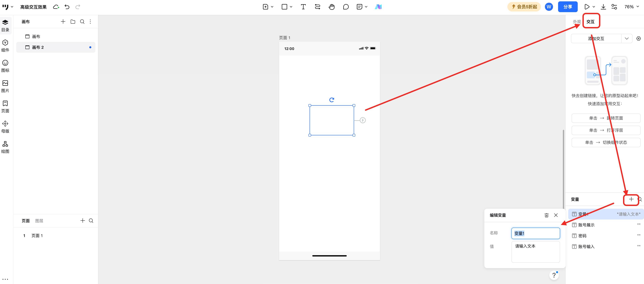Click the 会员5折起 promotion button
The width and height of the screenshot is (644, 284).
click(x=524, y=7)
